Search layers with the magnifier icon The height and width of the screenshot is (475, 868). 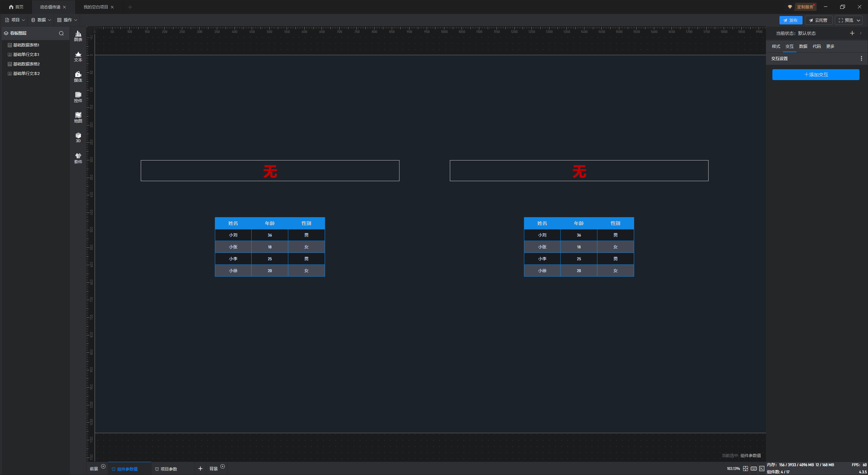point(61,33)
